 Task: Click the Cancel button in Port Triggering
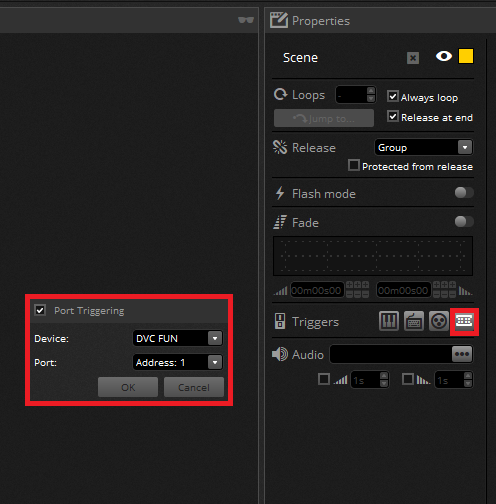(x=194, y=387)
